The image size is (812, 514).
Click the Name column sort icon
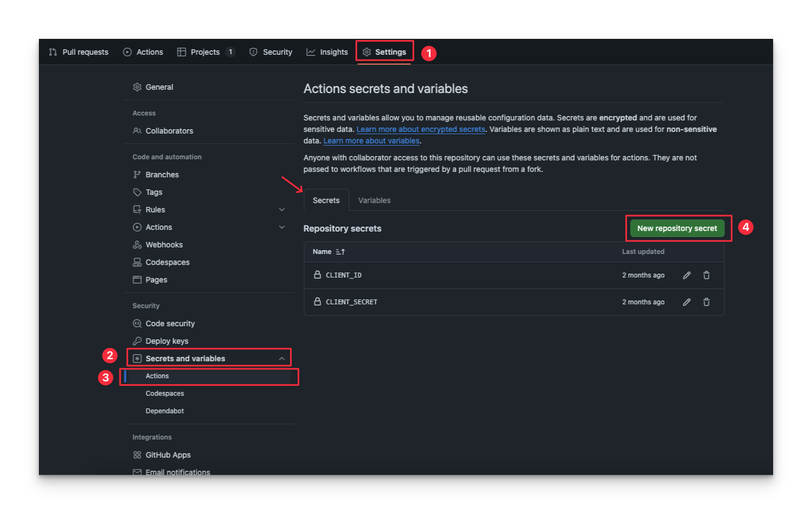340,252
